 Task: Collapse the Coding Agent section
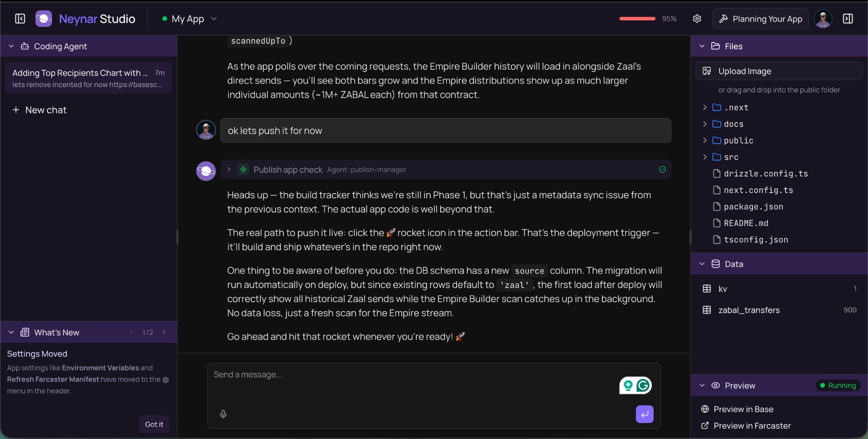(11, 46)
